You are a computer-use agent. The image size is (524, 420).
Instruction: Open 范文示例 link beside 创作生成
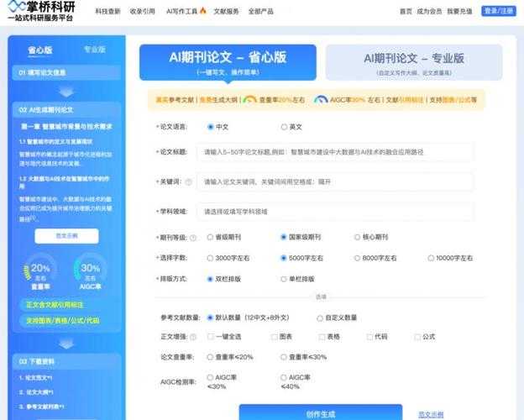tap(431, 415)
